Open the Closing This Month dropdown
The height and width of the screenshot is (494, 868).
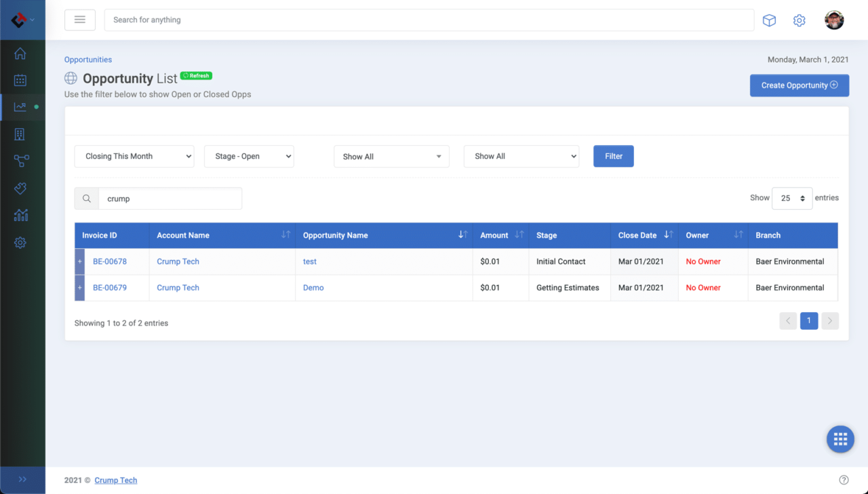(x=134, y=156)
